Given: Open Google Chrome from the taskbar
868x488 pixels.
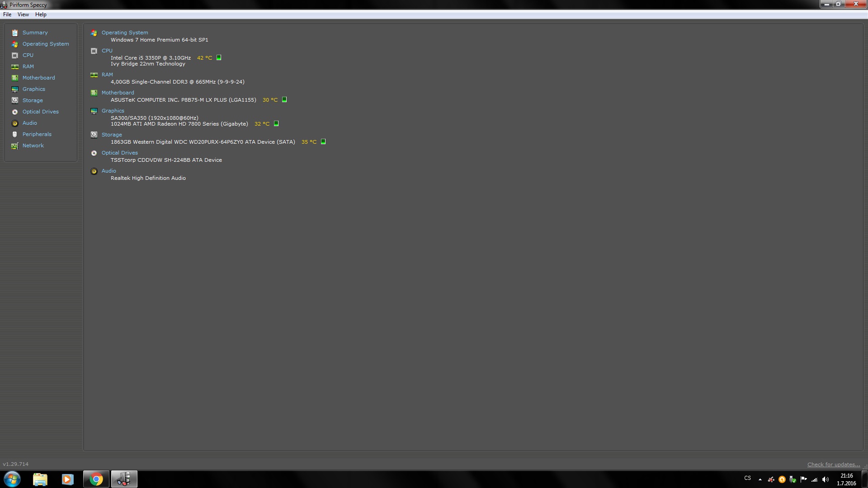Looking at the screenshot, I should click(x=96, y=479).
